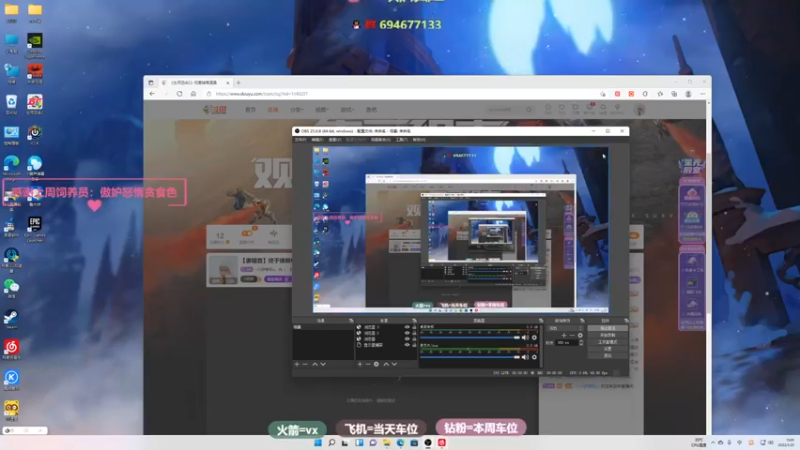Add a new source in OBS Sources panel

tap(360, 364)
